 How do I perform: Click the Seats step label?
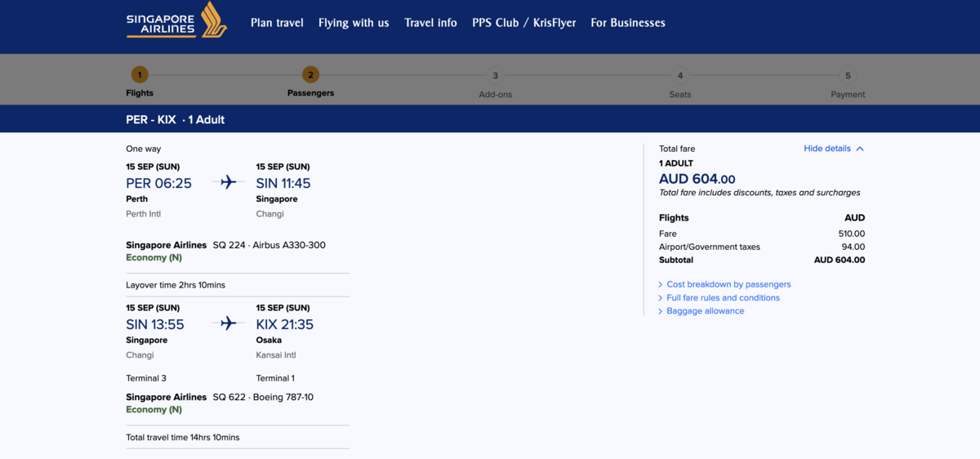tap(680, 95)
